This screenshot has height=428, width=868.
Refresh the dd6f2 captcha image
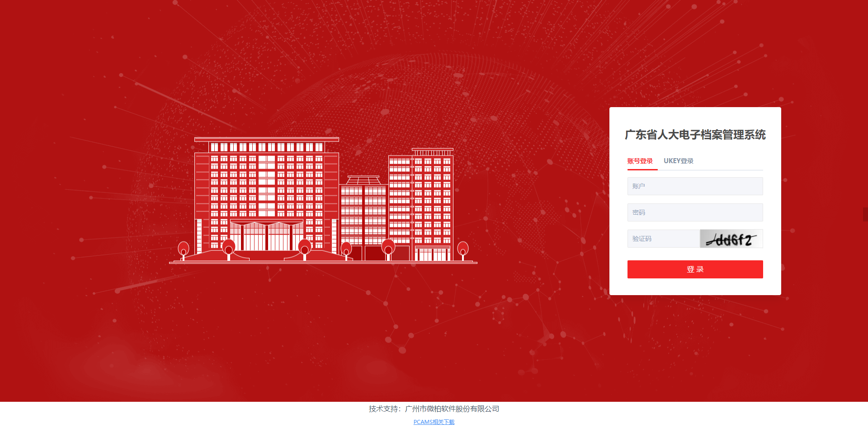731,239
